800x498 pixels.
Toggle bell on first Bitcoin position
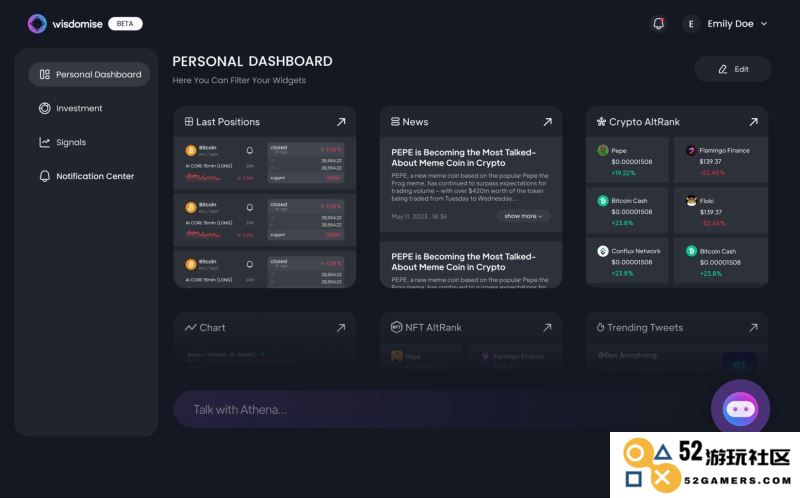tap(249, 150)
